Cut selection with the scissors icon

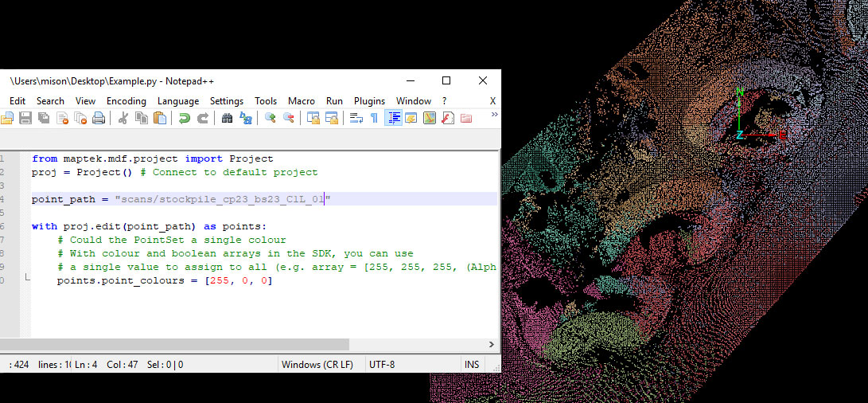123,118
